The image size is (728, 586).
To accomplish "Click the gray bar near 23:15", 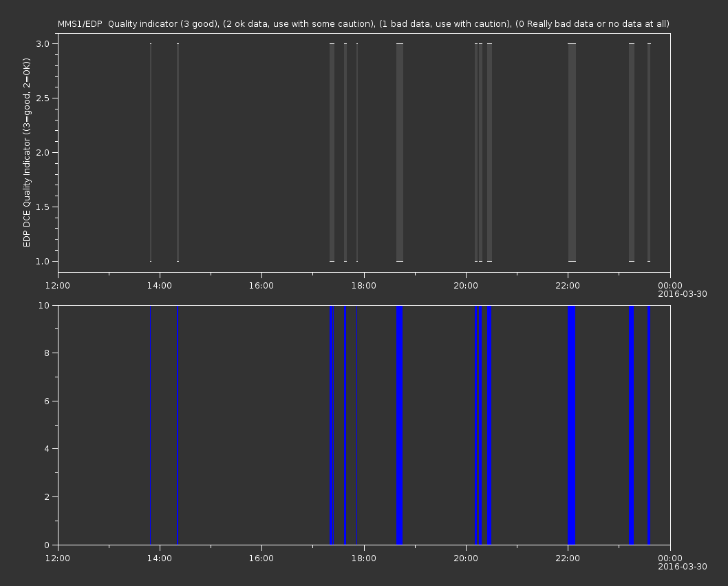I will coord(632,152).
